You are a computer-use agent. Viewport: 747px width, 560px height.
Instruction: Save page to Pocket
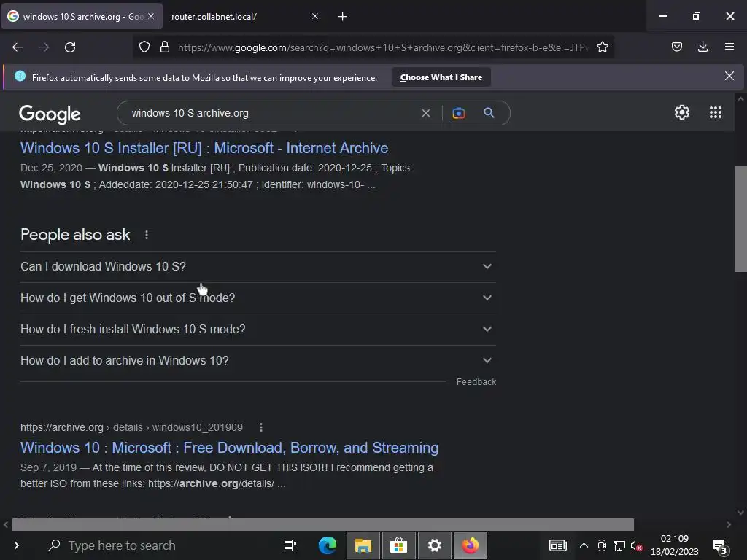click(676, 47)
